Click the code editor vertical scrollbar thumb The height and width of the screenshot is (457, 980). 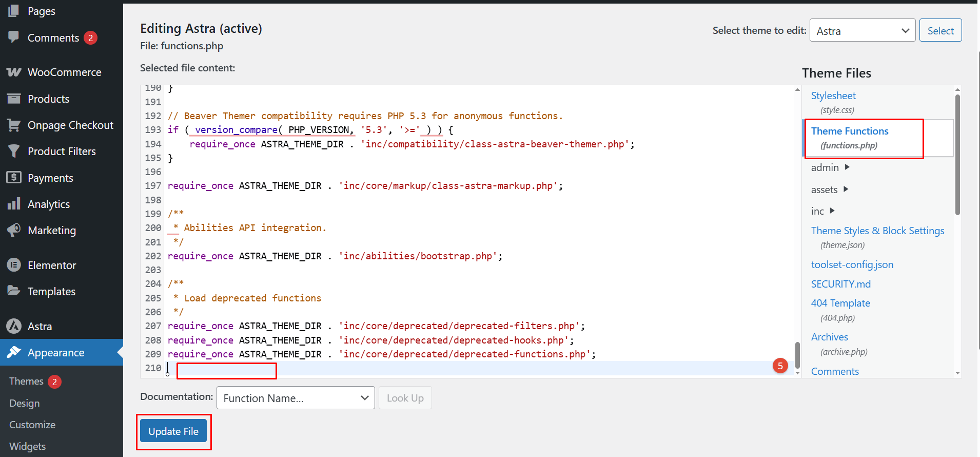pyautogui.click(x=797, y=355)
